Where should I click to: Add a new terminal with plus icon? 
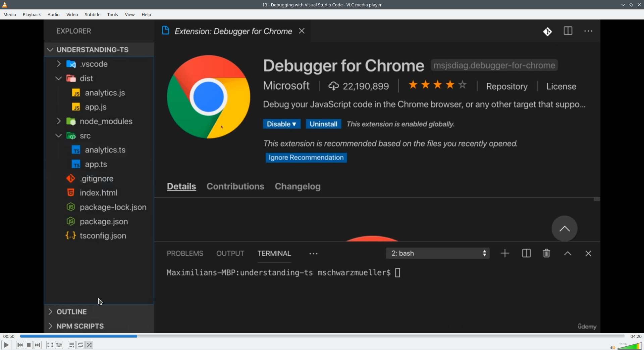click(505, 253)
